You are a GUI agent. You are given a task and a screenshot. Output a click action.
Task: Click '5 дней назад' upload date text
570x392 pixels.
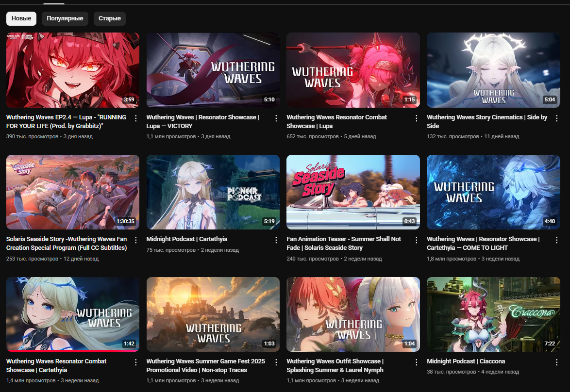coord(360,137)
